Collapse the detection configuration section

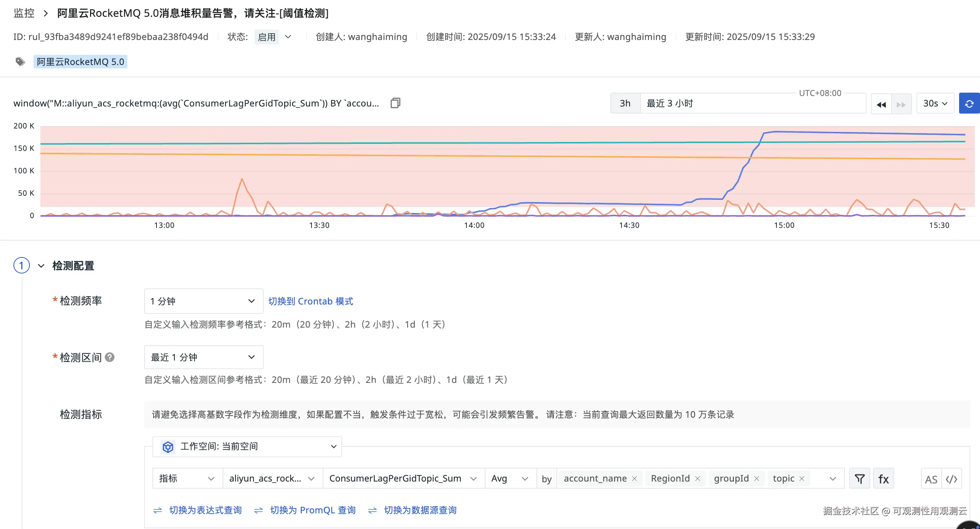coord(41,266)
